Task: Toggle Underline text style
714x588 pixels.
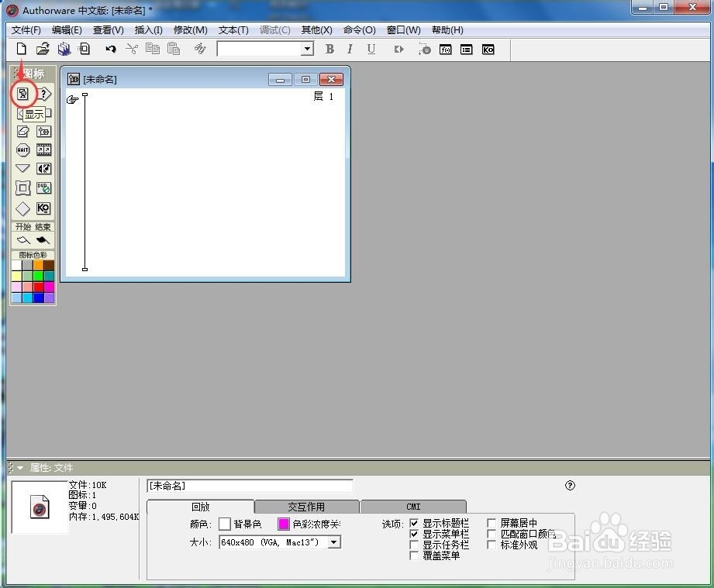Action: click(371, 49)
